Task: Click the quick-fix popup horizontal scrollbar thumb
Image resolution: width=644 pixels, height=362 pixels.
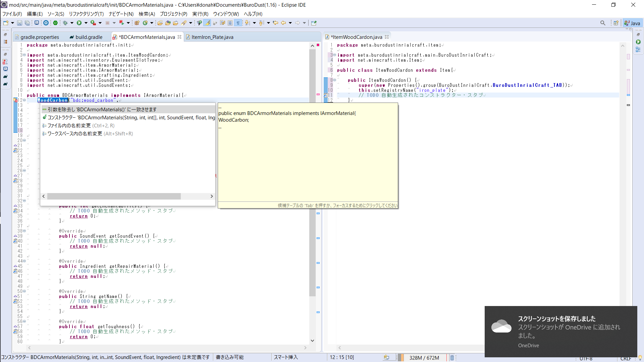Action: click(114, 196)
